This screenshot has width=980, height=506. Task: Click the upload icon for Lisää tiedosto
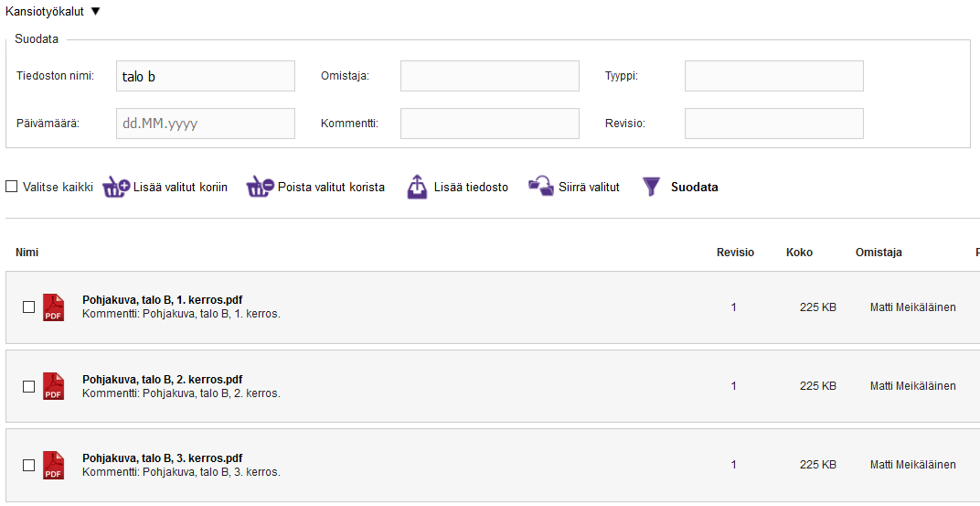tap(417, 187)
